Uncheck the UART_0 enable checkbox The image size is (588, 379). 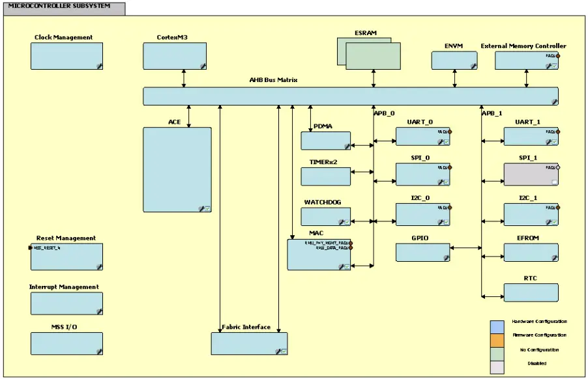tap(446, 141)
